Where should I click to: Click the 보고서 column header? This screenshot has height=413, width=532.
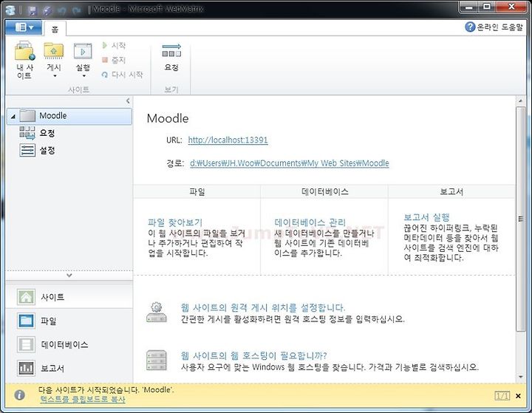tap(451, 192)
